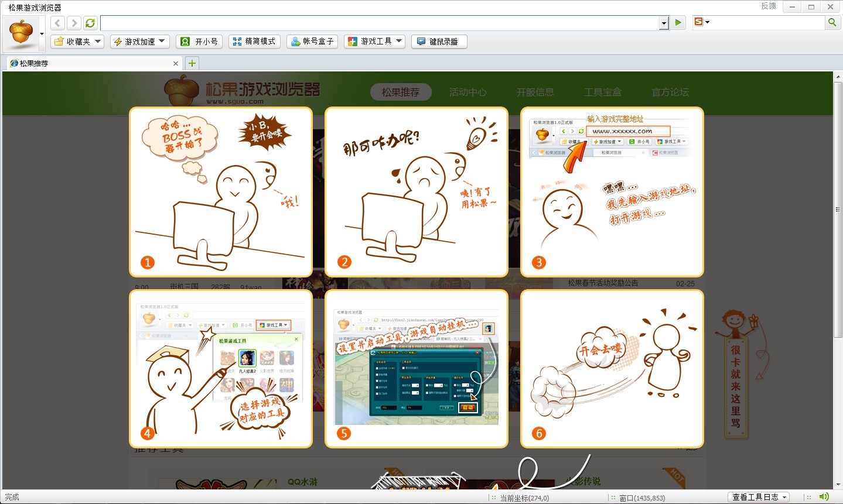The image size is (843, 504).
Task: Click tutorial panel 5 设置并启动工具
Action: point(417,369)
